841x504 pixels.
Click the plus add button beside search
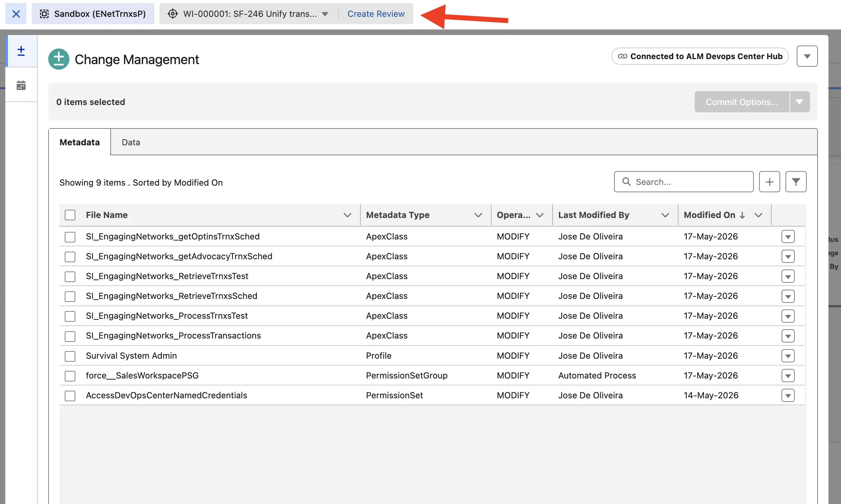pyautogui.click(x=769, y=182)
